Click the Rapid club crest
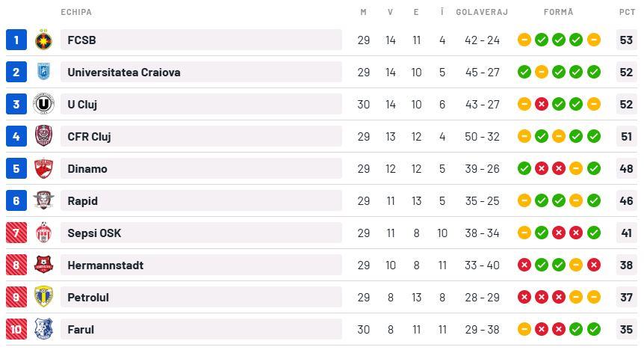Viewport: 644px width, 350px height. pyautogui.click(x=44, y=201)
